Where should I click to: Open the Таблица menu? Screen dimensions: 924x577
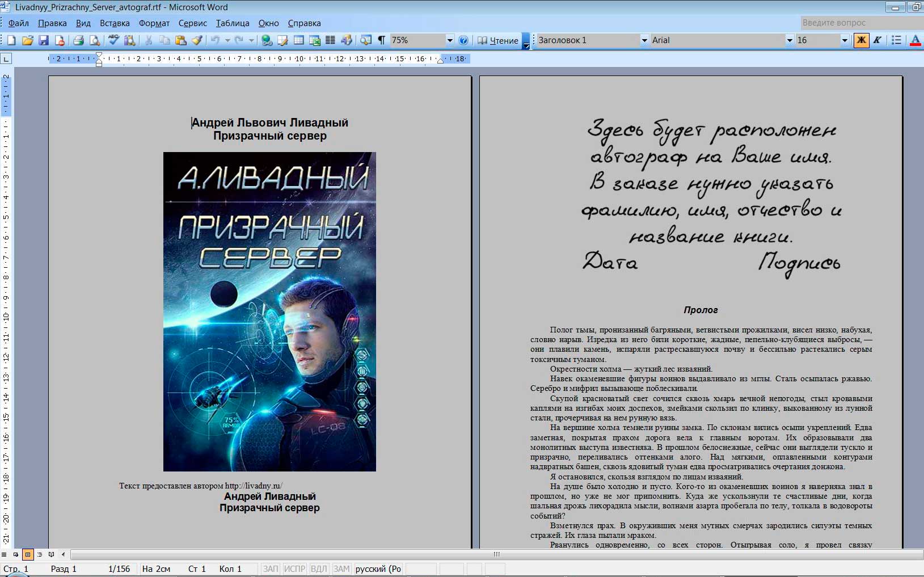(x=232, y=23)
